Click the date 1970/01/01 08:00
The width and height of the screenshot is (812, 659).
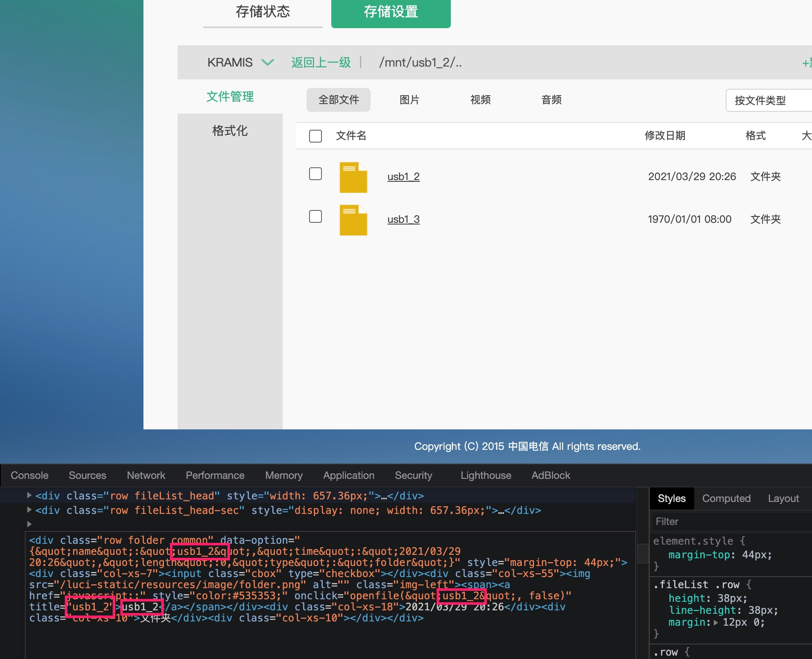tap(689, 219)
